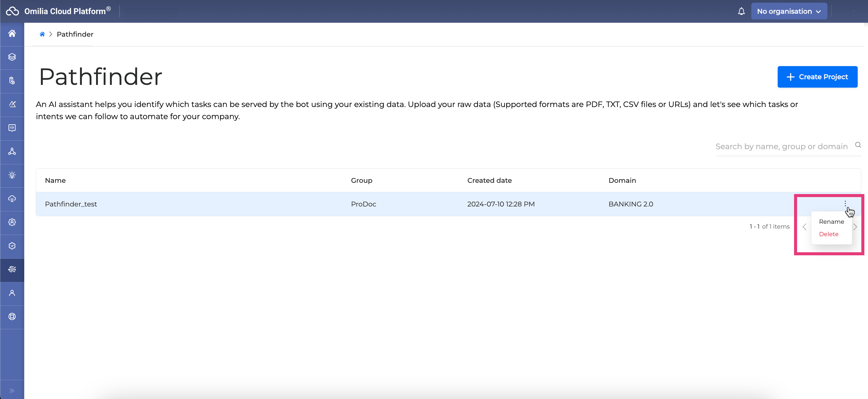Click the Pathfinder breadcrumb
868x399 pixels.
point(75,34)
